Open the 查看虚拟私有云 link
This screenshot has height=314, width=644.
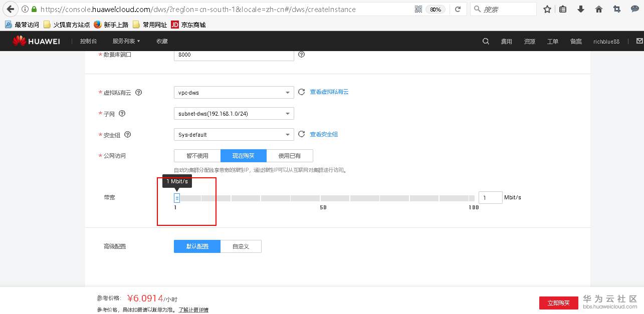click(329, 92)
